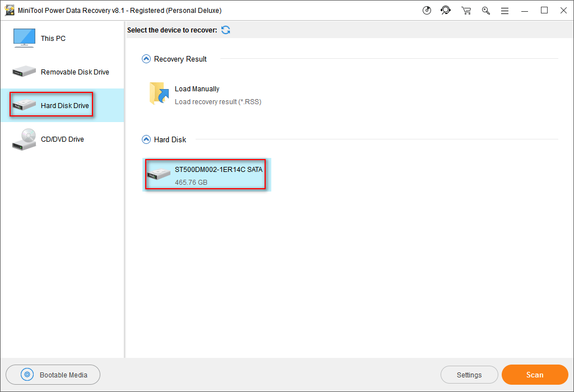The width and height of the screenshot is (574, 392).
Task: Click the Load recovery result (*.RSS) text
Action: coord(218,102)
